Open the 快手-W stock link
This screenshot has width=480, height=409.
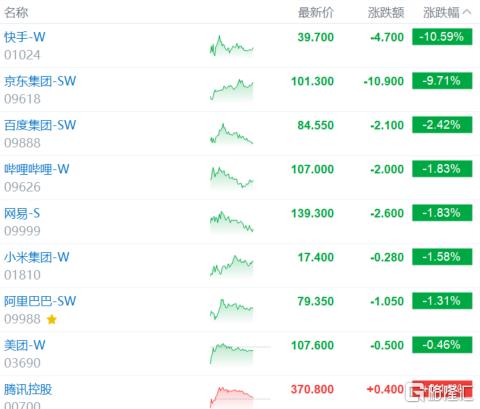click(25, 37)
